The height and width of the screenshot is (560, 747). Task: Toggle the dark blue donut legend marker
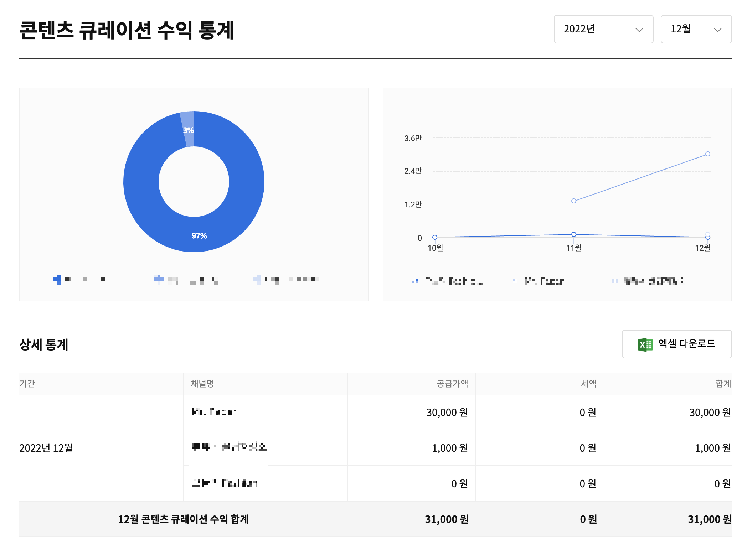coord(58,280)
